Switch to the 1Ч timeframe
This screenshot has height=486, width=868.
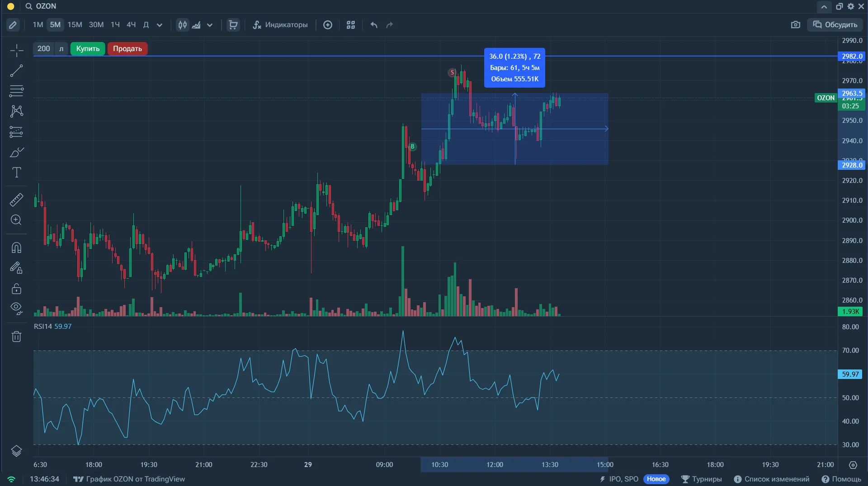115,25
